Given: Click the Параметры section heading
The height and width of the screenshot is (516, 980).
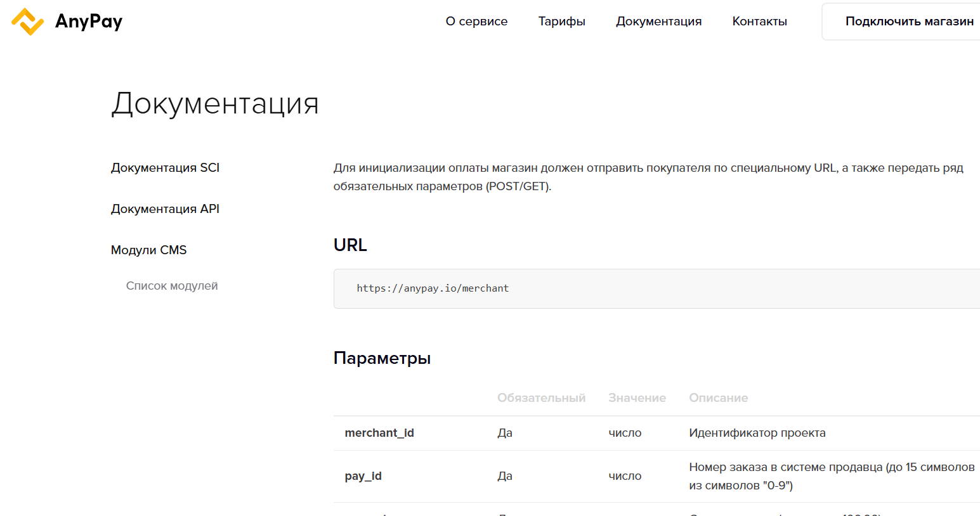Looking at the screenshot, I should pyautogui.click(x=382, y=358).
